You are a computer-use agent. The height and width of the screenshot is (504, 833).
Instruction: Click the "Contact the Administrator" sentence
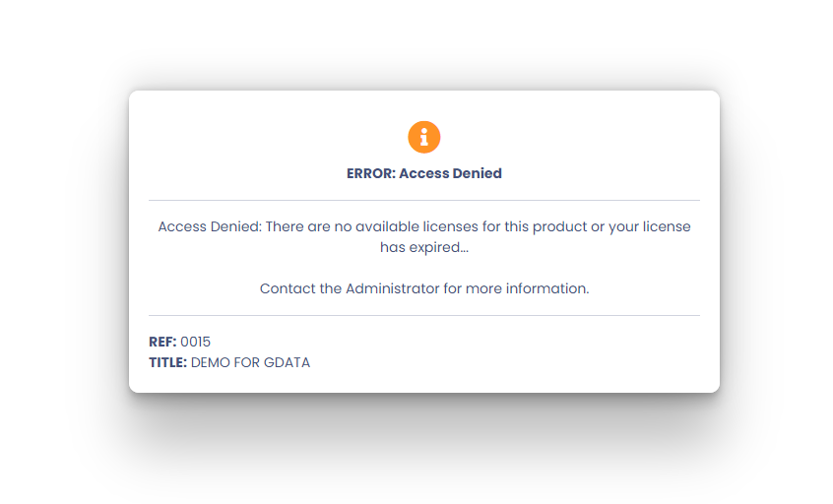(x=424, y=288)
